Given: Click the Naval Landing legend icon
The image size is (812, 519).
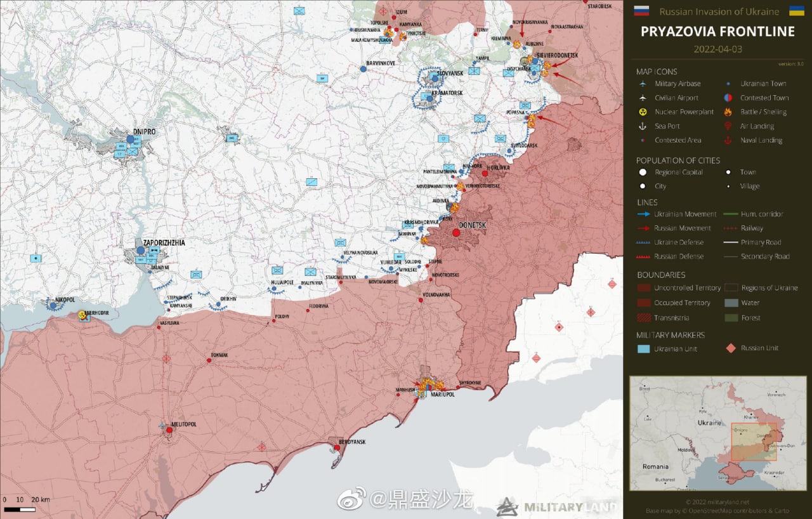Looking at the screenshot, I should (x=728, y=140).
